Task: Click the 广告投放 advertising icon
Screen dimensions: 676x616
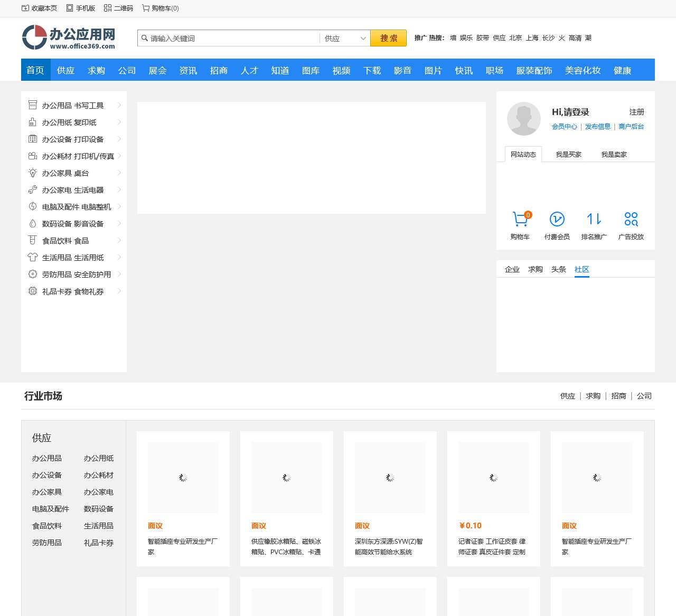Action: click(x=631, y=219)
